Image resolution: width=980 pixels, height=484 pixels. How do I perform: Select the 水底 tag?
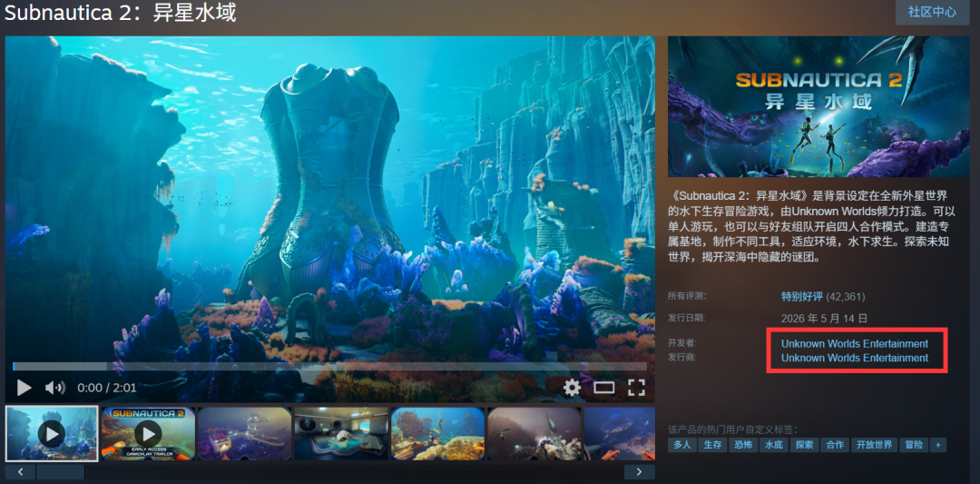pyautogui.click(x=774, y=445)
